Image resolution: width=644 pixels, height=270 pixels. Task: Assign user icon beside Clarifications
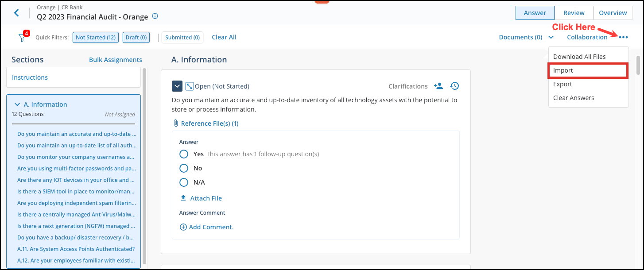pos(438,86)
